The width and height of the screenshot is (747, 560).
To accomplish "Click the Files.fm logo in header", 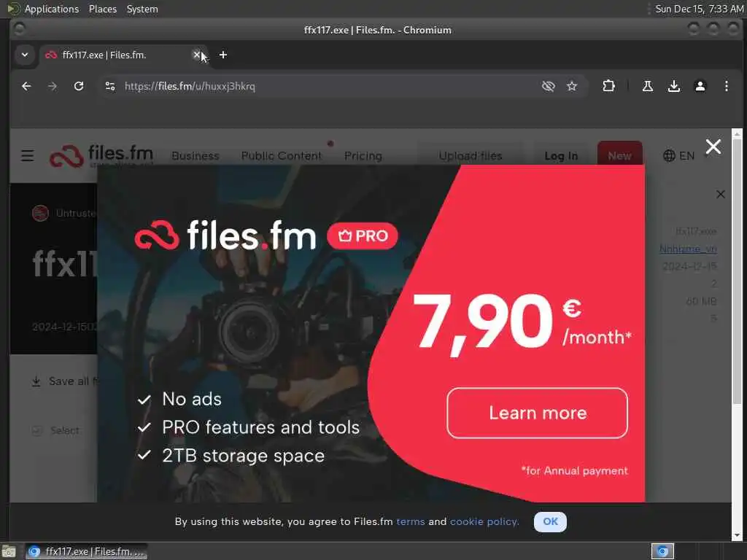I will point(101,156).
